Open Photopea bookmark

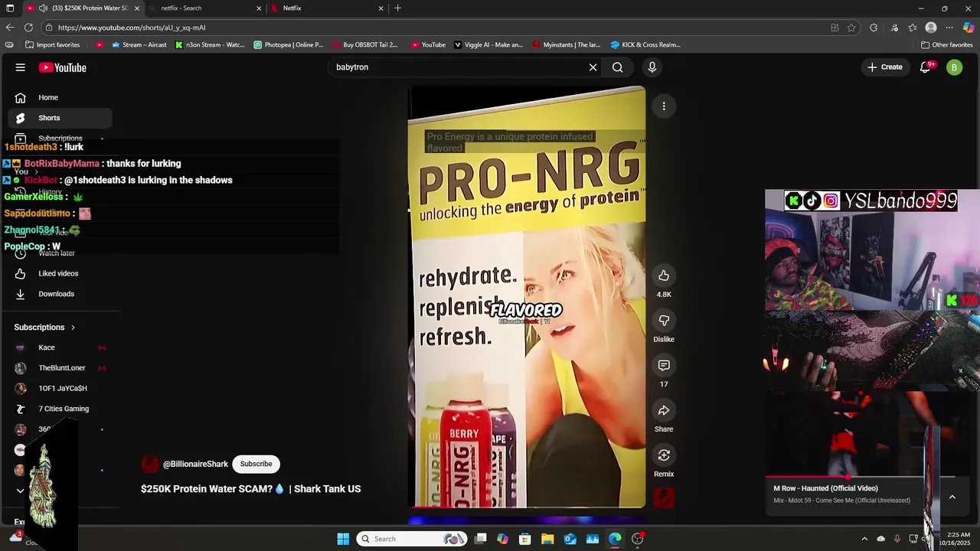point(289,45)
